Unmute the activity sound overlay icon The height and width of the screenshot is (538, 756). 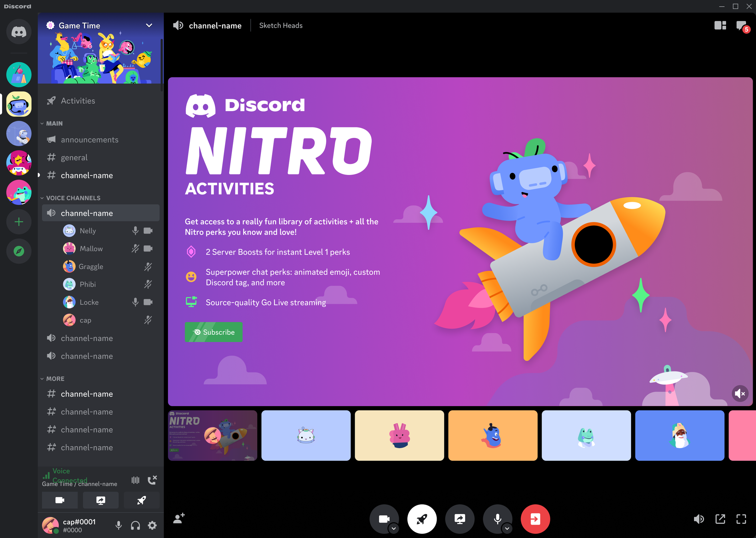[x=740, y=394]
